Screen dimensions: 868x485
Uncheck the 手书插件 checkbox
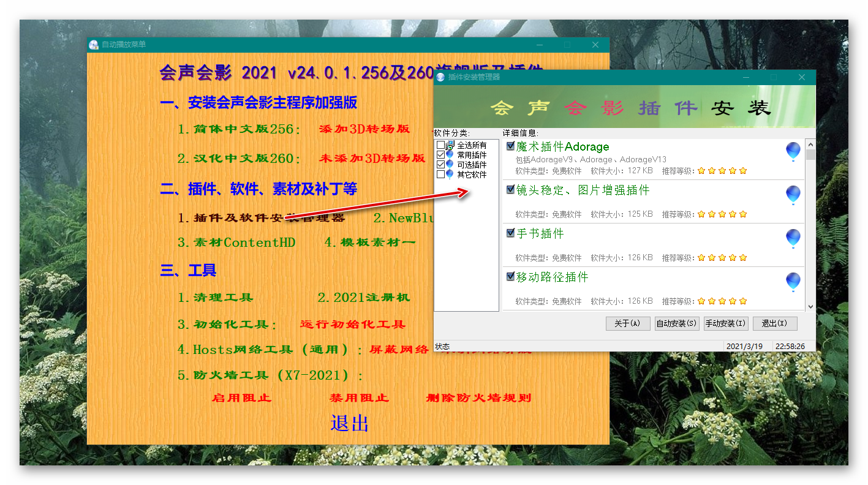pos(510,233)
